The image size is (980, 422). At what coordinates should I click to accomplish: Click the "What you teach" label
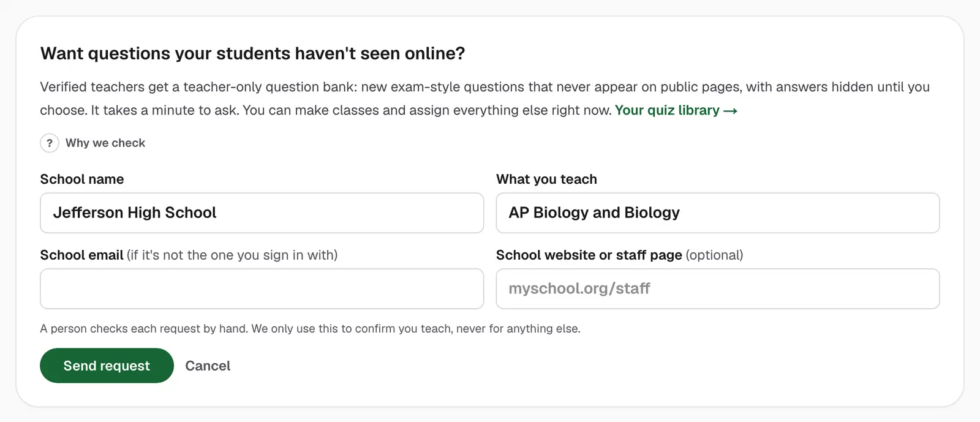[546, 179]
